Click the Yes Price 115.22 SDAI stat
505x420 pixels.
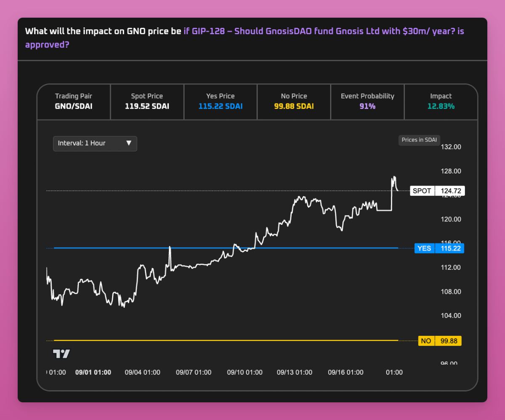tap(221, 101)
